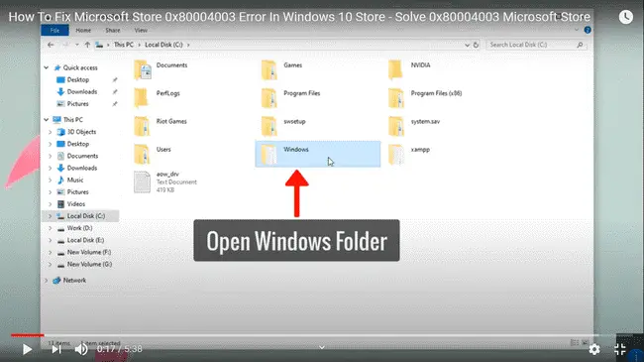
Task: Select the swsetup folder icon
Action: pyautogui.click(x=269, y=126)
